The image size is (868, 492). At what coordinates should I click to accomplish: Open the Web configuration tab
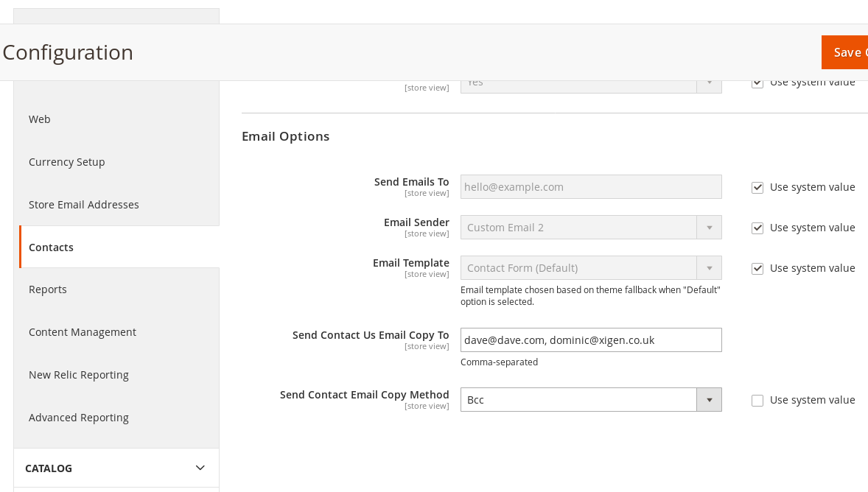40,119
